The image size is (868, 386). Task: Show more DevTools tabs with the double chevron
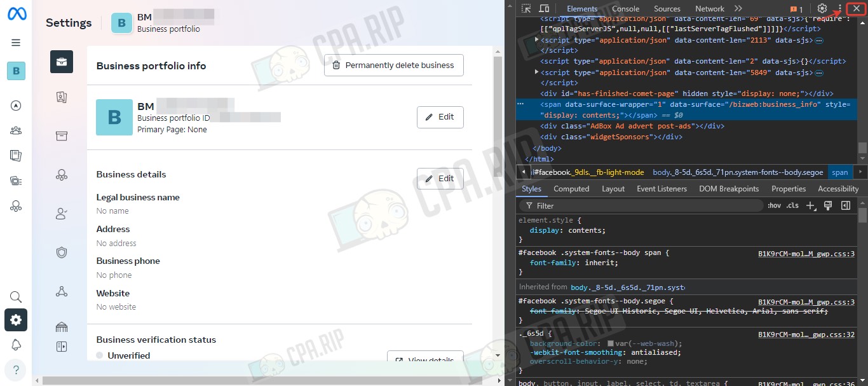(738, 9)
